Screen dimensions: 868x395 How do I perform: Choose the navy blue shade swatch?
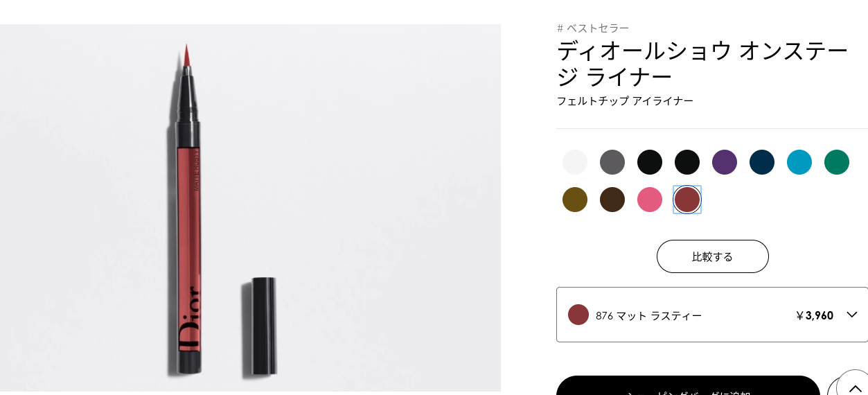pos(762,162)
